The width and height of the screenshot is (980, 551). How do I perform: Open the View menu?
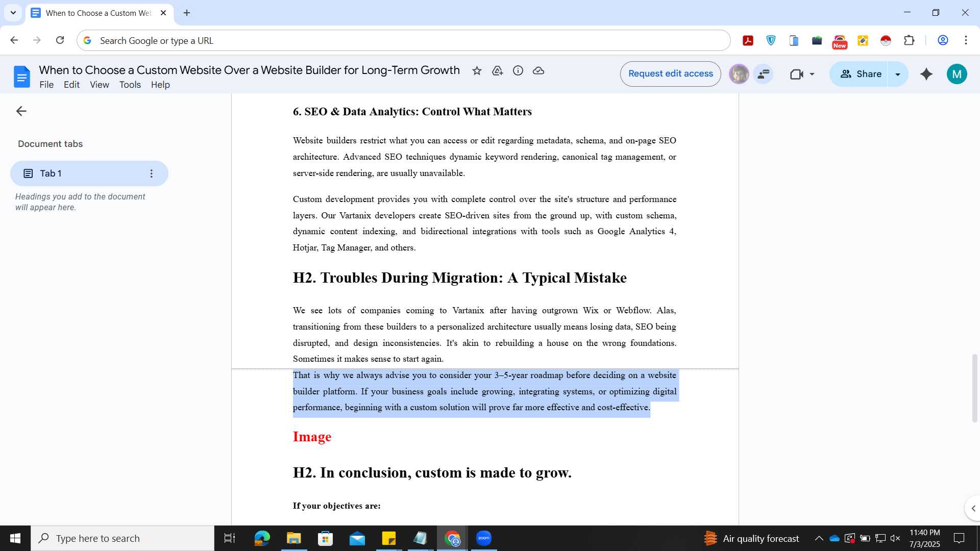(x=100, y=85)
